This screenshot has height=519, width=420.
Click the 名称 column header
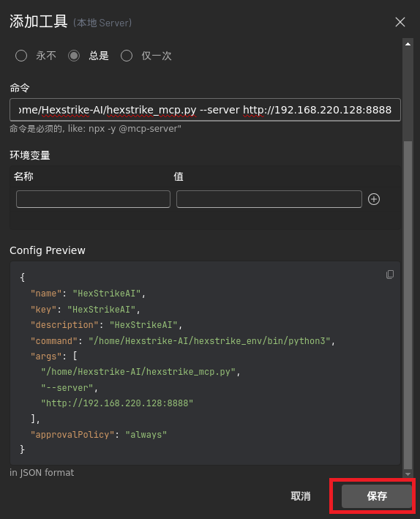pyautogui.click(x=23, y=176)
